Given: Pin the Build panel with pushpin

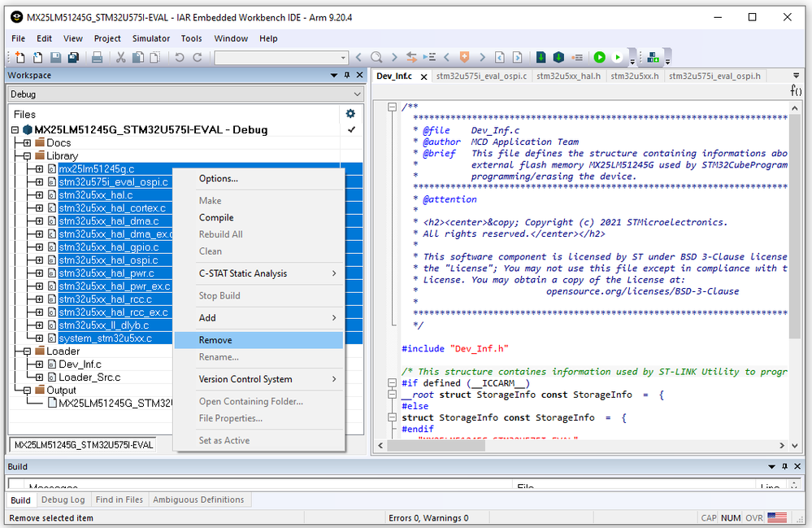Looking at the screenshot, I should (784, 466).
